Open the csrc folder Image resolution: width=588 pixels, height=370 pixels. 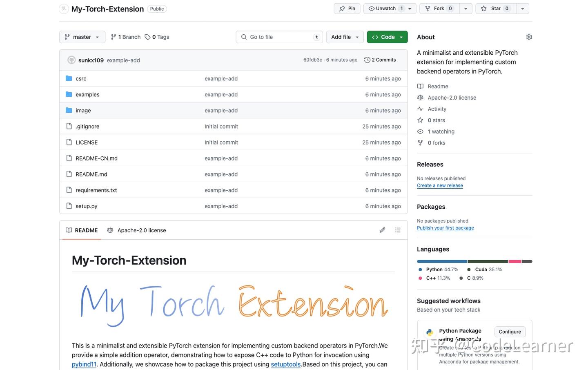pyautogui.click(x=81, y=78)
